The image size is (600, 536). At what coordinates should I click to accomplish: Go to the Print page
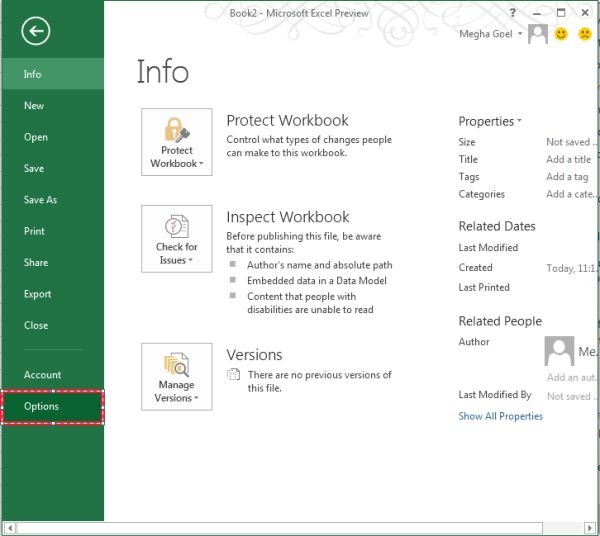(x=35, y=231)
